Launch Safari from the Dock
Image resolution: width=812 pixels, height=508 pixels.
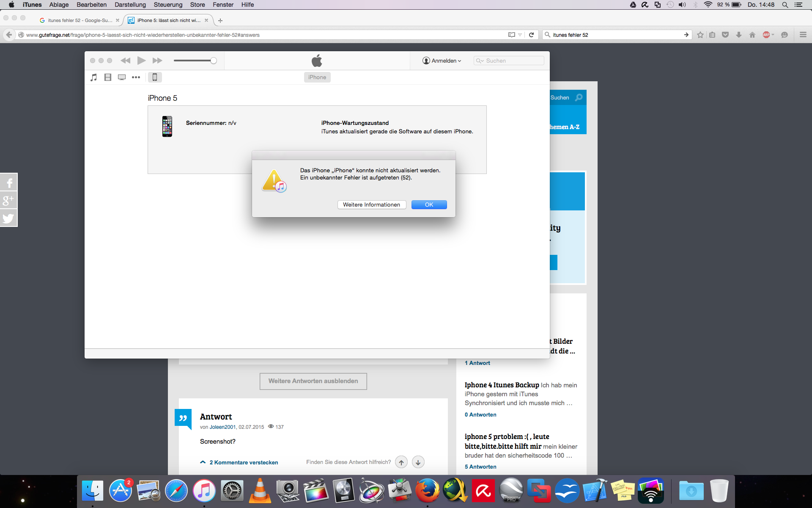(176, 491)
